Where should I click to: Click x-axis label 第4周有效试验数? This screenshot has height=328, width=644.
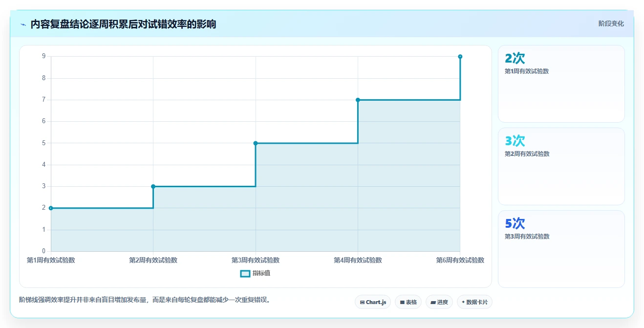point(358,261)
